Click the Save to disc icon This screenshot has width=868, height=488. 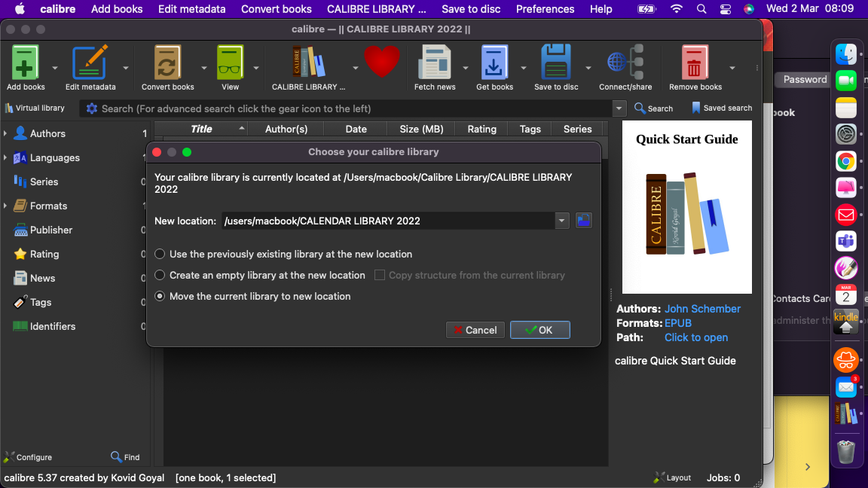556,63
